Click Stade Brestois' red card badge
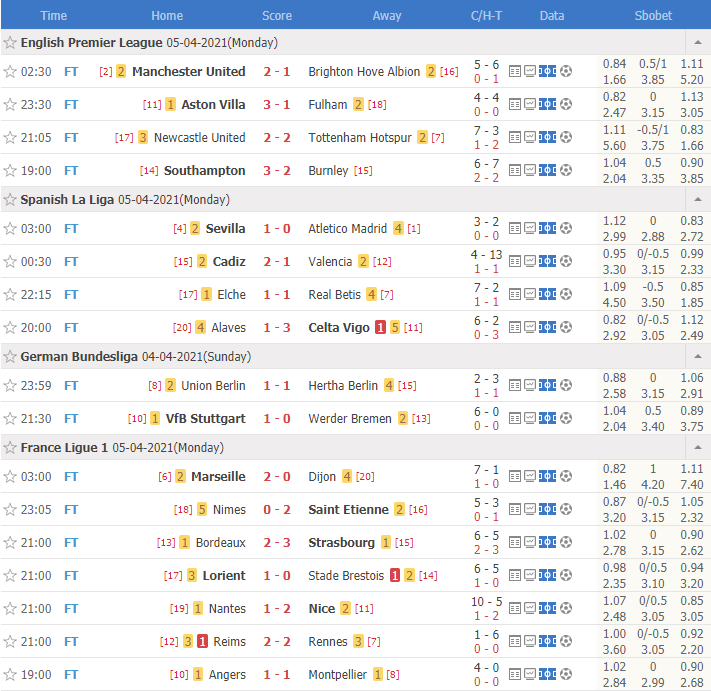 click(395, 575)
